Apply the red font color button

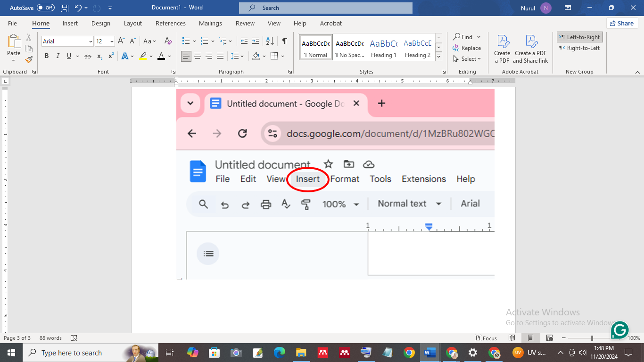[161, 56]
